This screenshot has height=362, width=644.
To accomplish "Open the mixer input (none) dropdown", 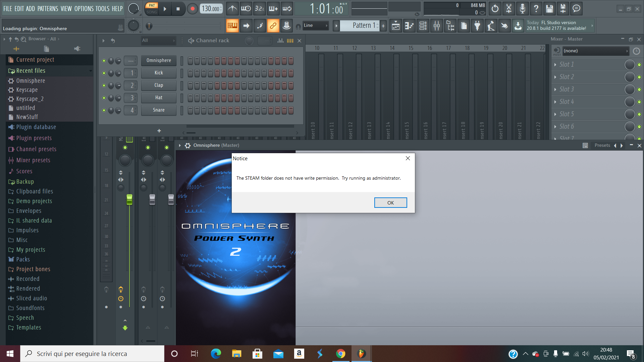I will click(595, 51).
